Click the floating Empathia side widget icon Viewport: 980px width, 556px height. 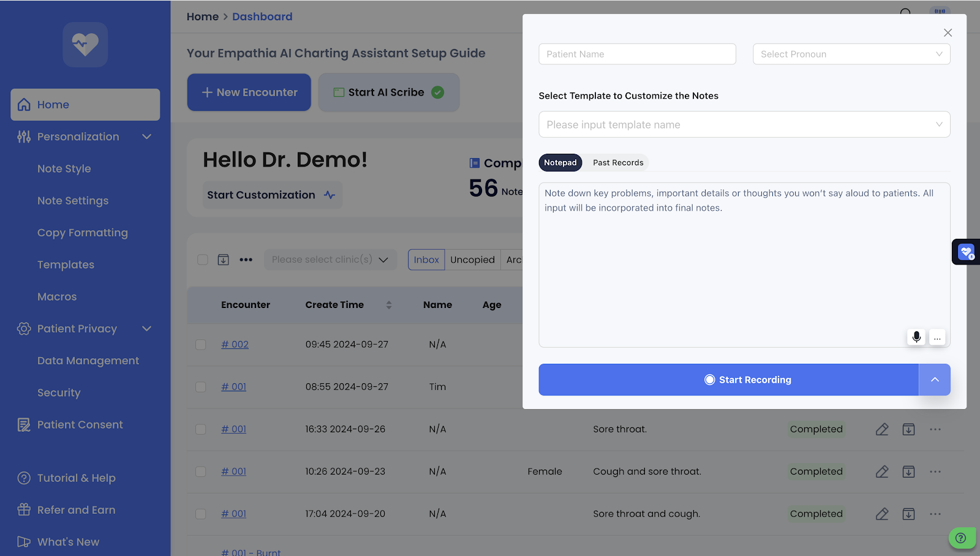(x=967, y=252)
